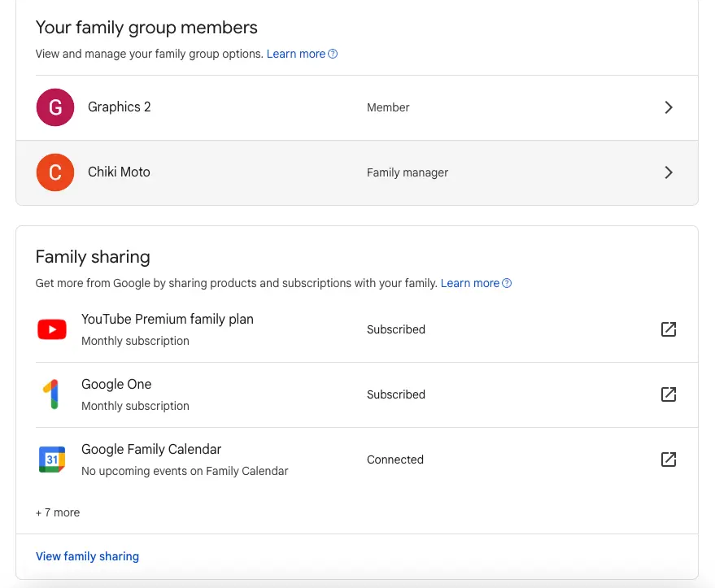Click the Graphics 2 avatar circle

click(x=55, y=107)
